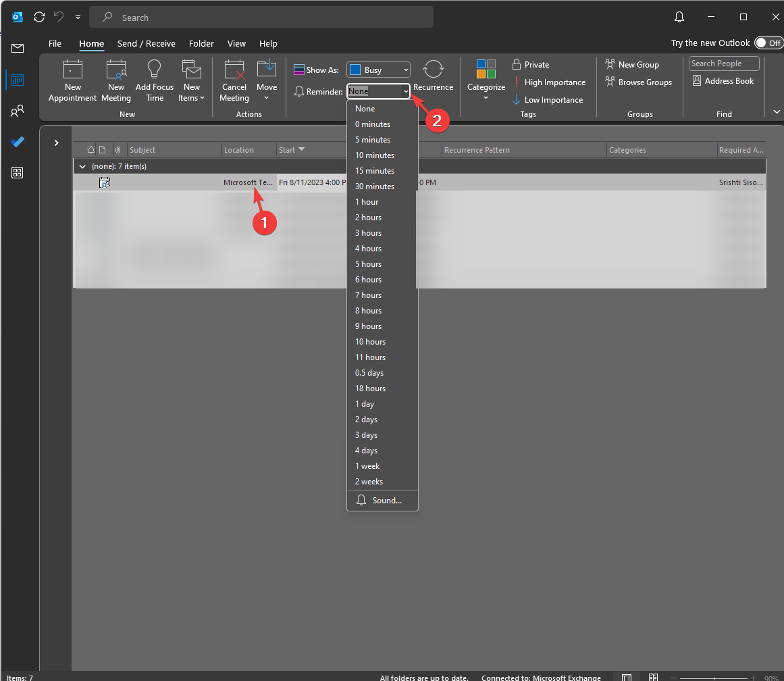Open the To Do checkmark icon

pos(18,142)
